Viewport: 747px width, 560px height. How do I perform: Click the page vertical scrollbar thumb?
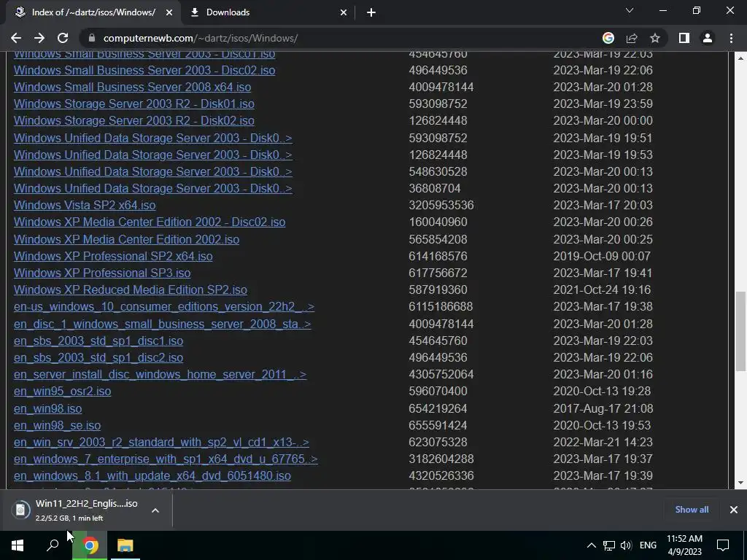pyautogui.click(x=740, y=332)
